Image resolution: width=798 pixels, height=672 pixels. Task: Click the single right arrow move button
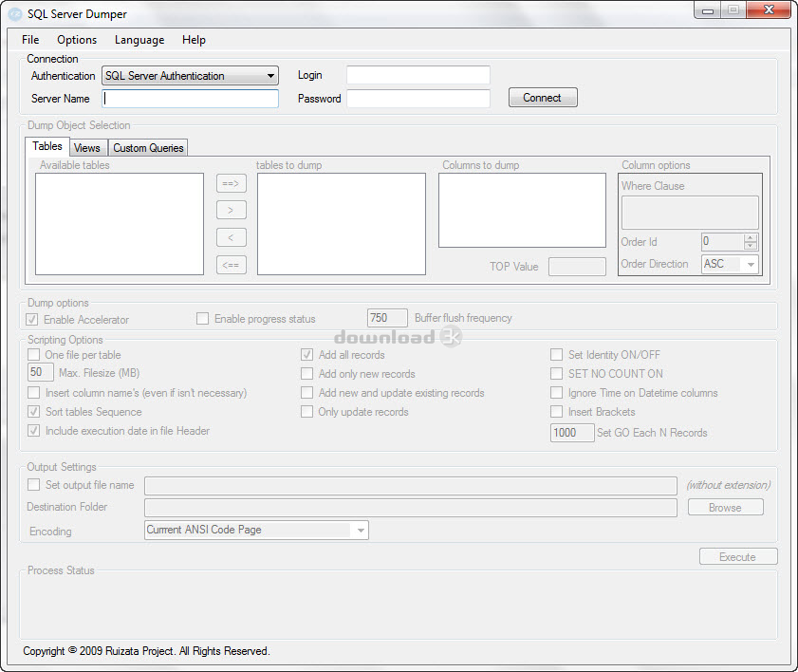click(x=231, y=210)
